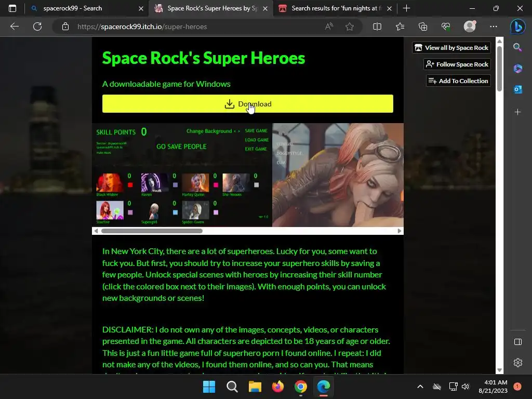Click the screenshot strip right scroll arrow

tap(400, 231)
